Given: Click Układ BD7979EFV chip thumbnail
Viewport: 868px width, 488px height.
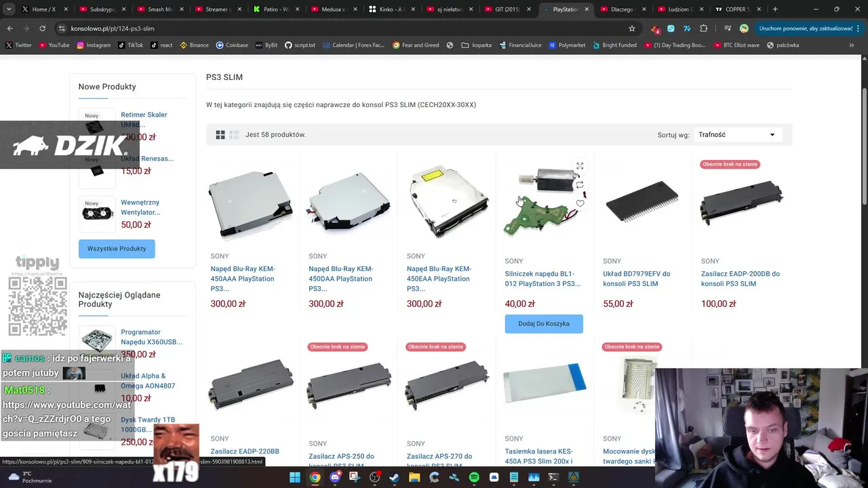Looking at the screenshot, I should point(642,202).
